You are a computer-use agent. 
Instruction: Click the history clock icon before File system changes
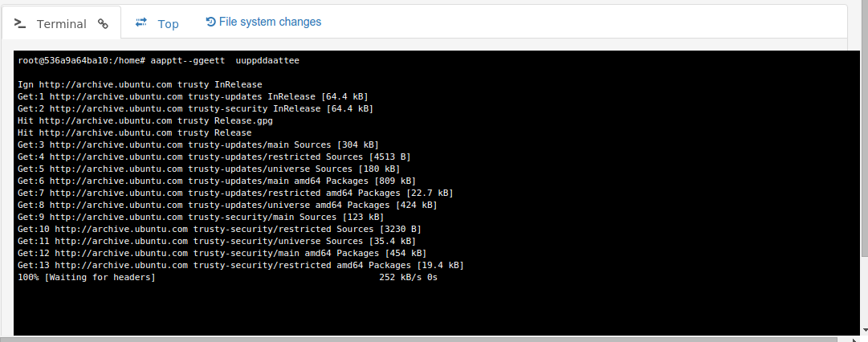(x=210, y=22)
